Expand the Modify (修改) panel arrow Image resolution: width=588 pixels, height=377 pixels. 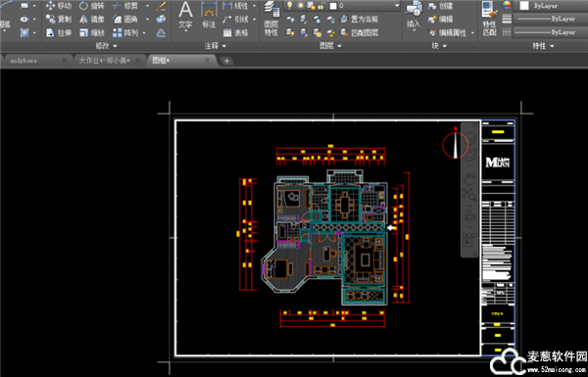[x=115, y=46]
